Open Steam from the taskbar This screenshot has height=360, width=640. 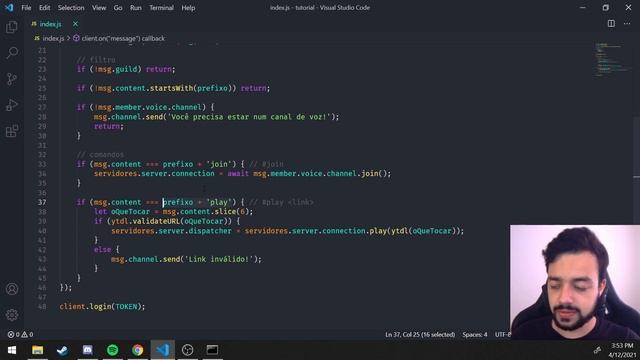(62, 350)
